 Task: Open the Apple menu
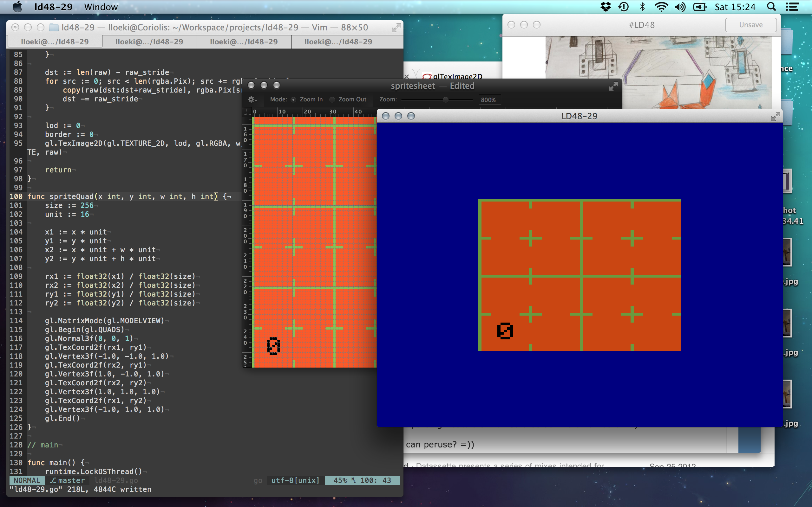point(17,7)
